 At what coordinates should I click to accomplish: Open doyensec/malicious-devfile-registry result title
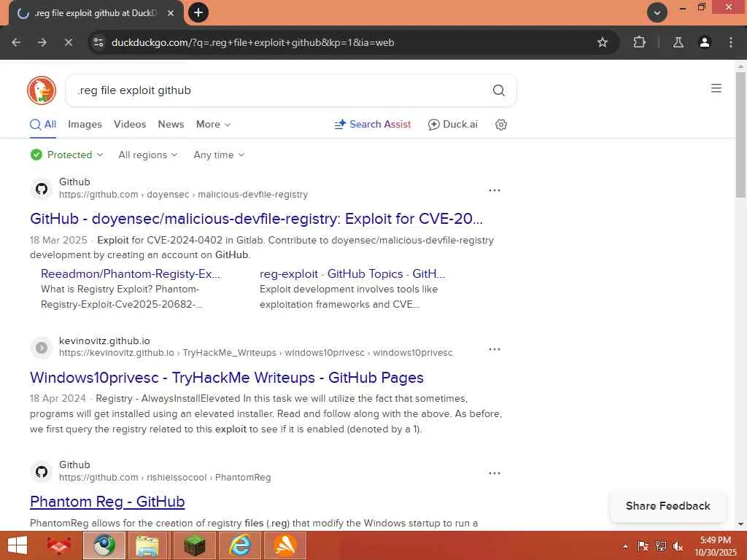(x=256, y=219)
